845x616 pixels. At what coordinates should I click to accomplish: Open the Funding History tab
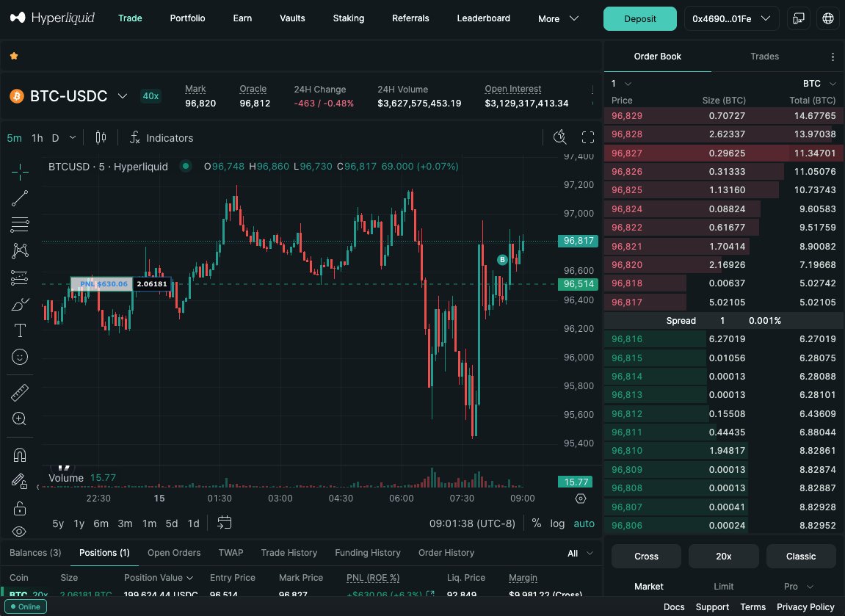click(x=368, y=553)
